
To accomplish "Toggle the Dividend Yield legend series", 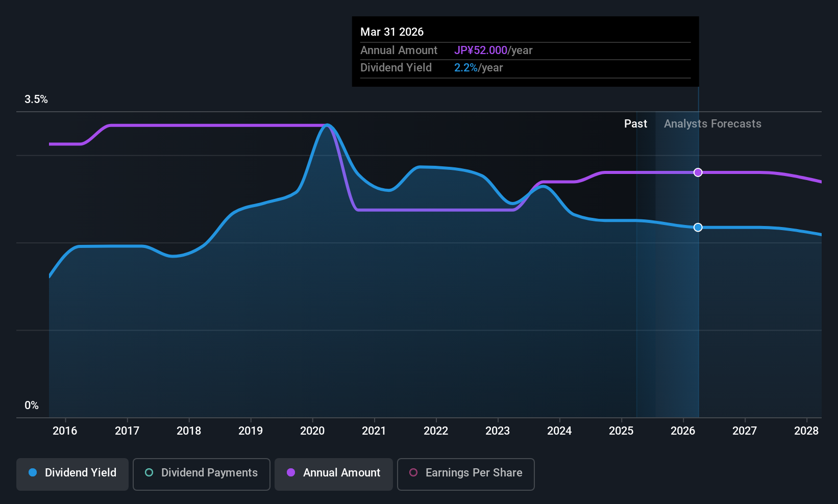I will [x=72, y=474].
